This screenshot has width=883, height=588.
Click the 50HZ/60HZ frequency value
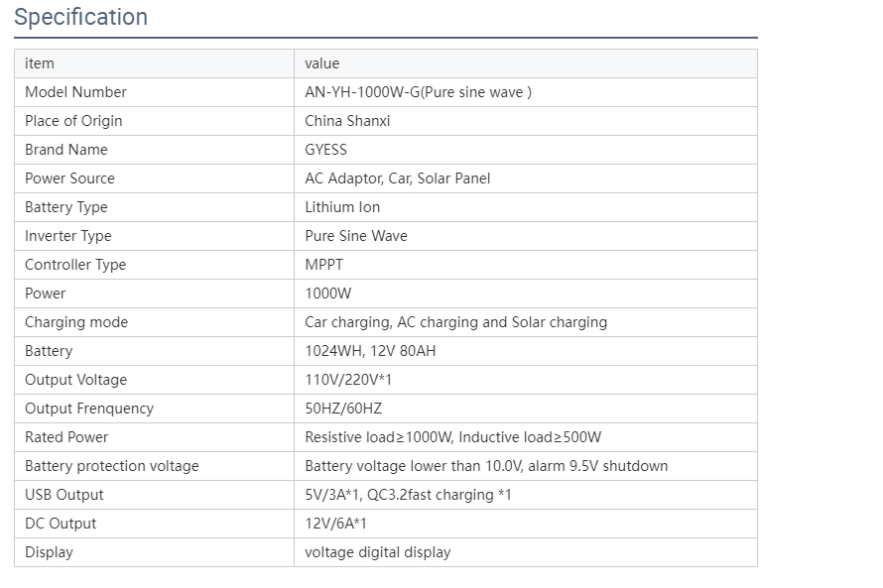pyautogui.click(x=343, y=409)
